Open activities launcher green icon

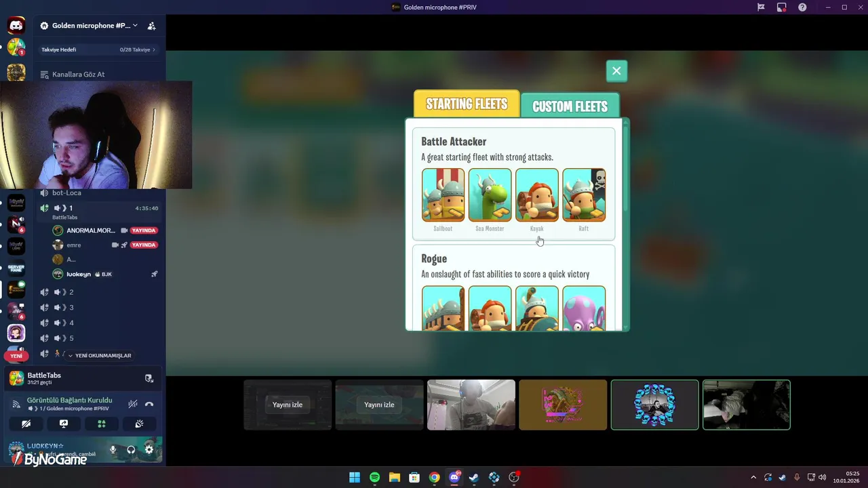(102, 424)
